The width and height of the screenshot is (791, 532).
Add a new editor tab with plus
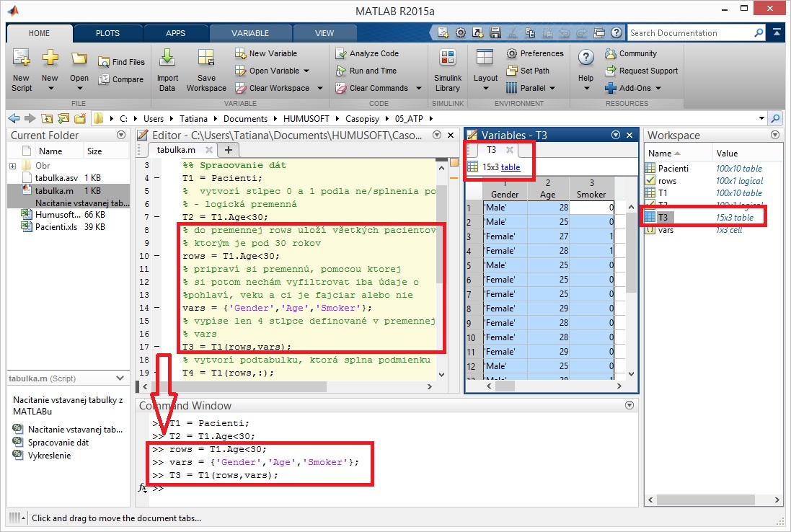[228, 150]
